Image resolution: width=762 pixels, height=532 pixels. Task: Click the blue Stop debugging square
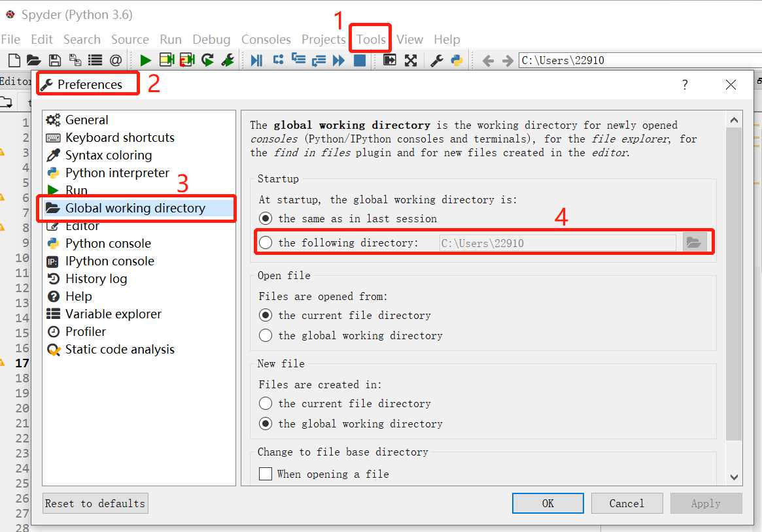[x=360, y=60]
